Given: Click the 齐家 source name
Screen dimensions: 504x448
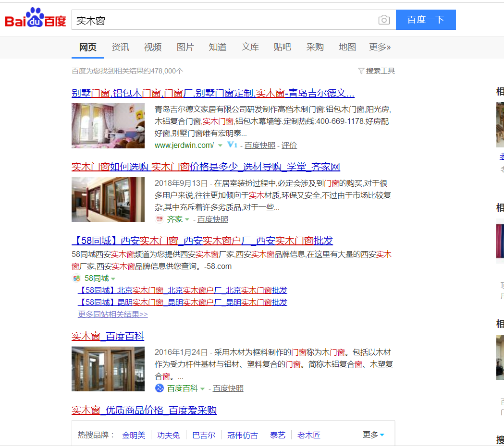Looking at the screenshot, I should (x=174, y=219).
